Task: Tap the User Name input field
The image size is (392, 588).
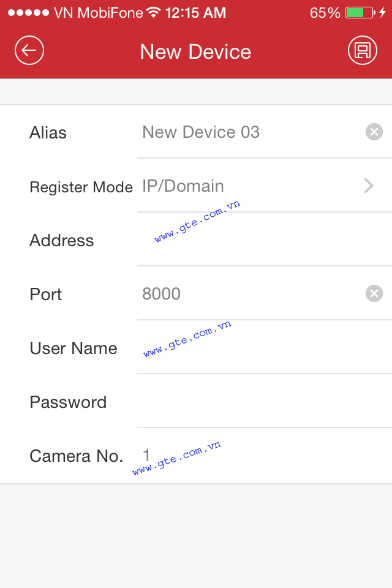Action: point(263,348)
